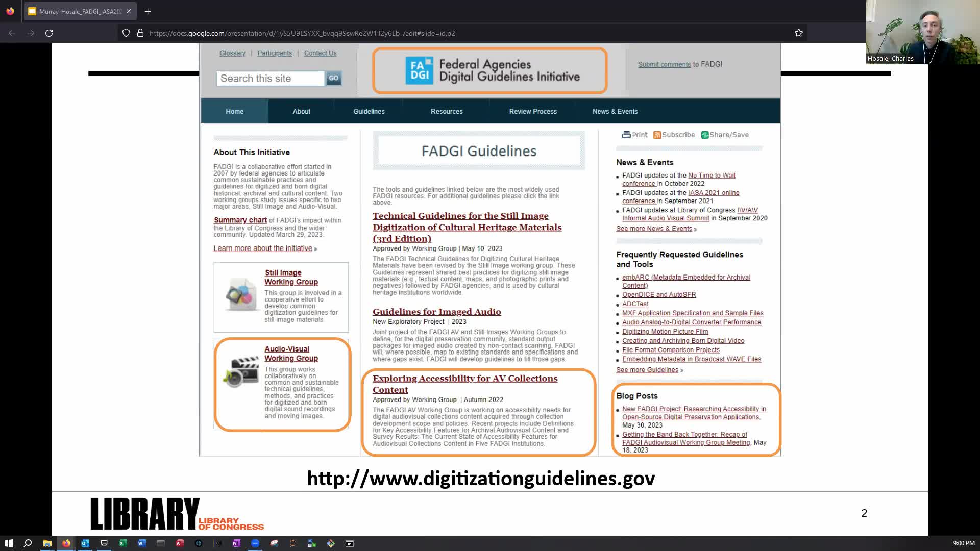Viewport: 980px width, 551px height.
Task: Open Windows taskbar search
Action: [28, 543]
